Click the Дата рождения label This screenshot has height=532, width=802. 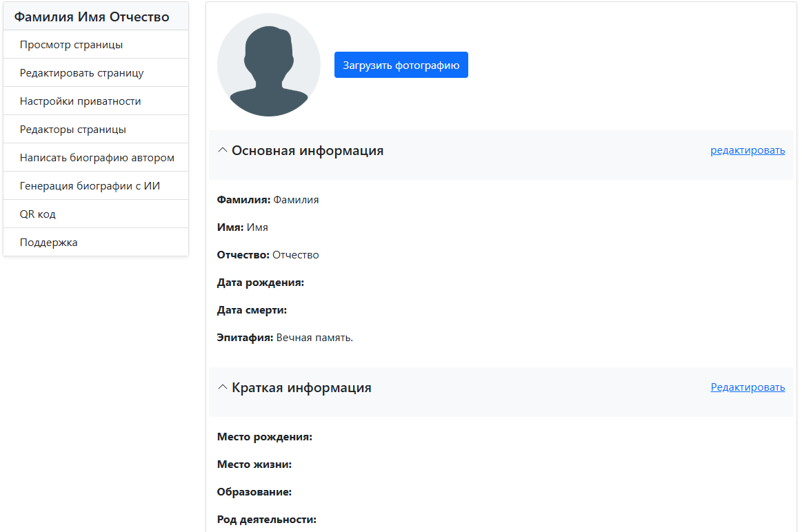(x=261, y=283)
